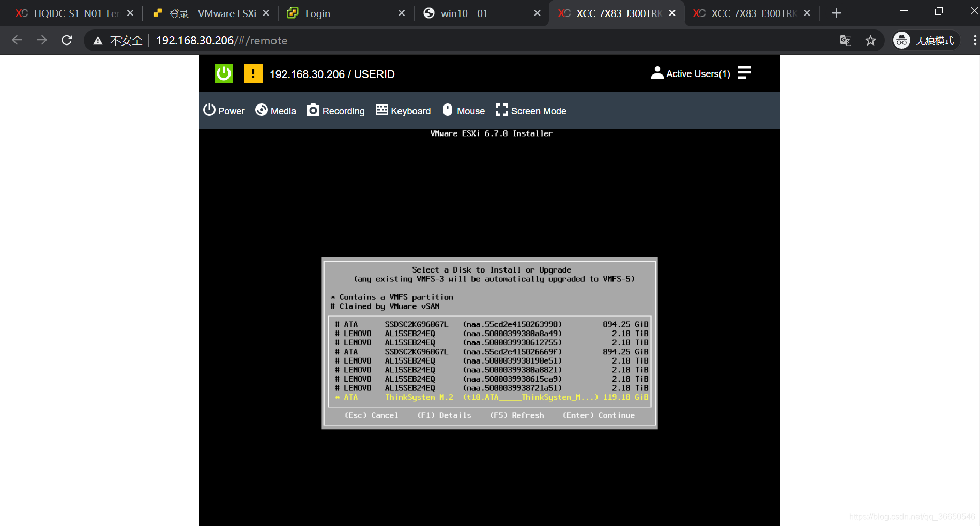This screenshot has width=980, height=526.
Task: Select LENOVO disk naa.50000399380a8a49
Action: point(490,334)
